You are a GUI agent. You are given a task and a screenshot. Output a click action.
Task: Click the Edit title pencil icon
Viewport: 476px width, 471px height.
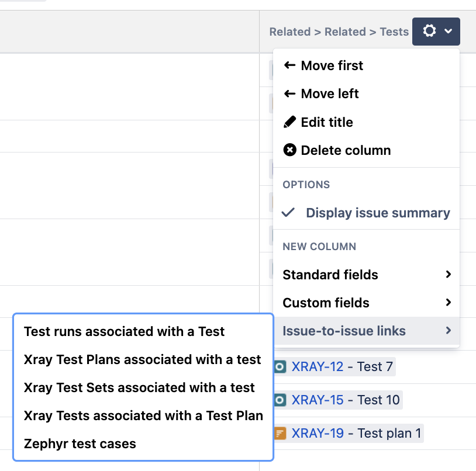point(289,122)
